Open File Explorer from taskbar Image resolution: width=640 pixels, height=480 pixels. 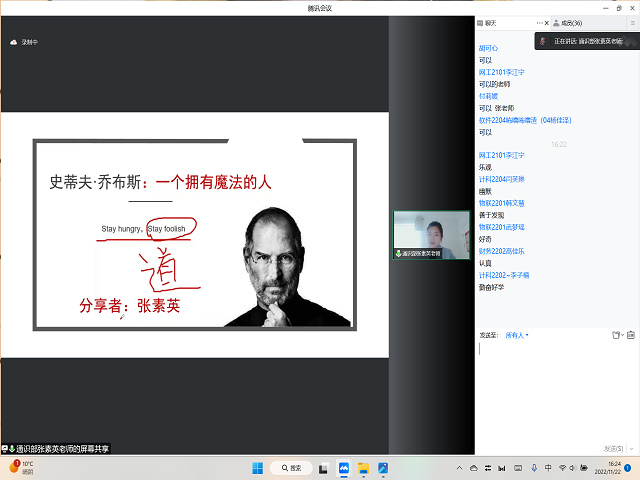pos(363,468)
